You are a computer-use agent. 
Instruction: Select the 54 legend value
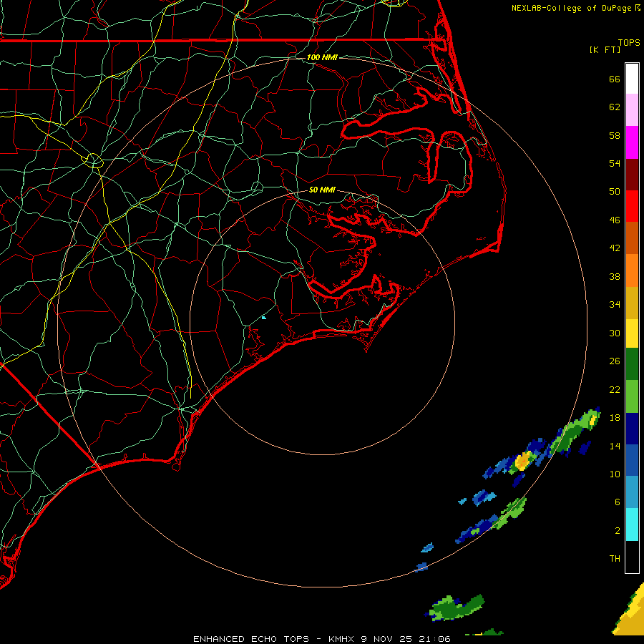click(x=615, y=163)
